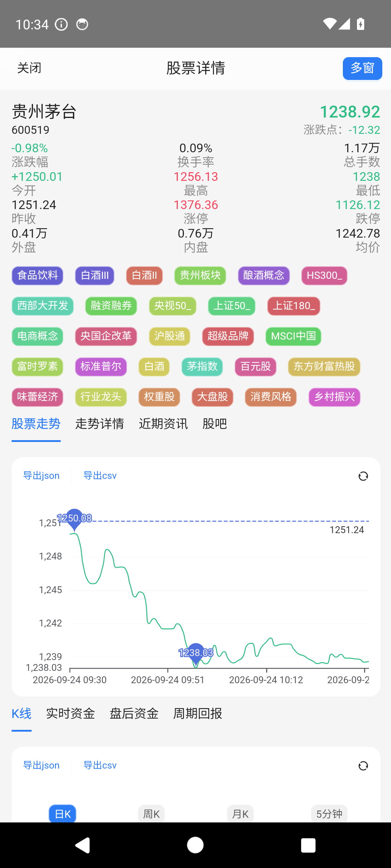Open the 白酒III sector tag
The width and height of the screenshot is (391, 868).
[94, 276]
